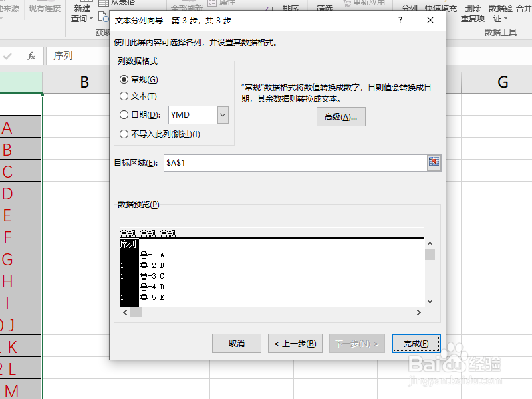Close the text-to-columns wizard dialog
Image resolution: width=532 pixels, height=399 pixels.
[430, 21]
